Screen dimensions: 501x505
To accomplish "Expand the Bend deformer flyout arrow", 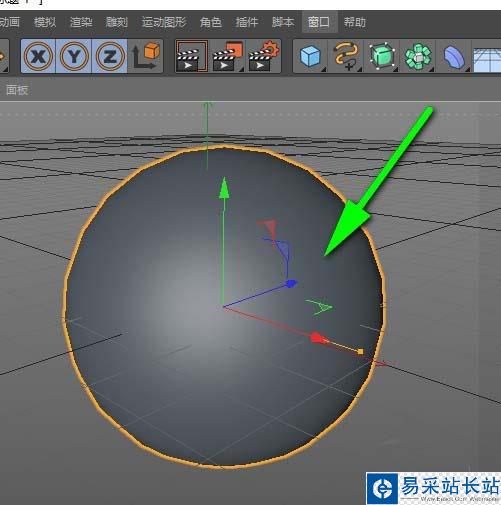I will [x=467, y=69].
